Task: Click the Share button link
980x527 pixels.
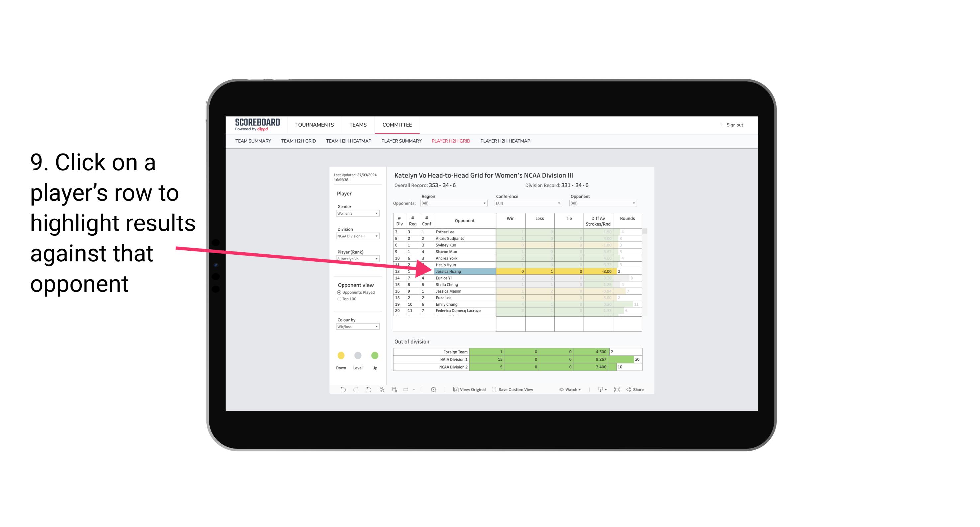Action: [x=638, y=390]
